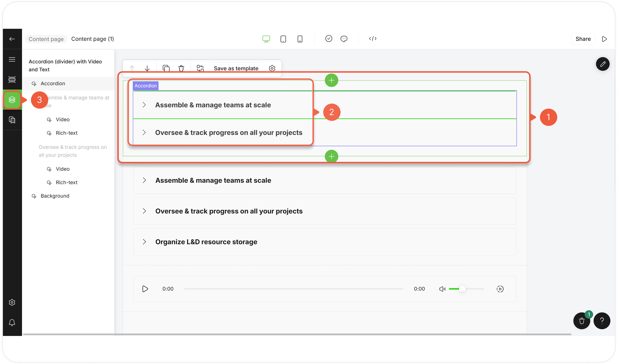Image resolution: width=617 pixels, height=364 pixels.
Task: Expand Organize L&D resource storage accordion
Action: 206,242
